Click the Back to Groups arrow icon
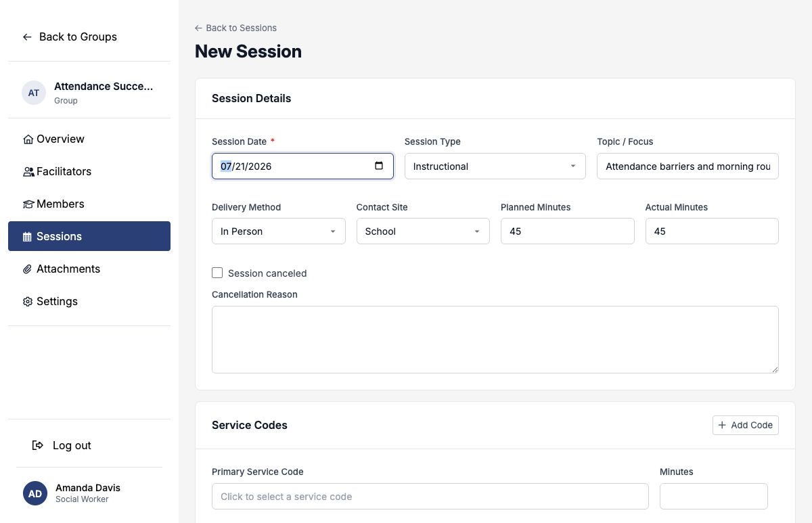 27,37
